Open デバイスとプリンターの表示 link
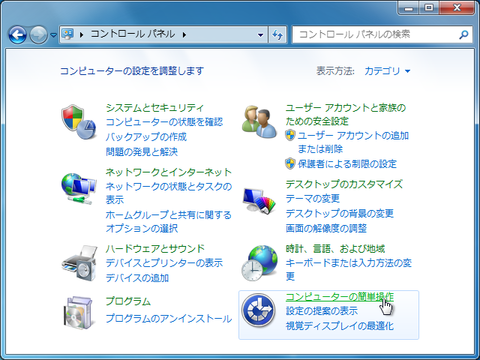The width and height of the screenshot is (480, 360). click(x=164, y=263)
